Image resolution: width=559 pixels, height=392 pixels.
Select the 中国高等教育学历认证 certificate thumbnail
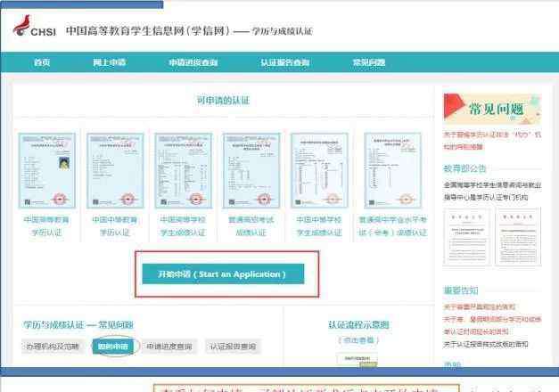click(x=47, y=170)
